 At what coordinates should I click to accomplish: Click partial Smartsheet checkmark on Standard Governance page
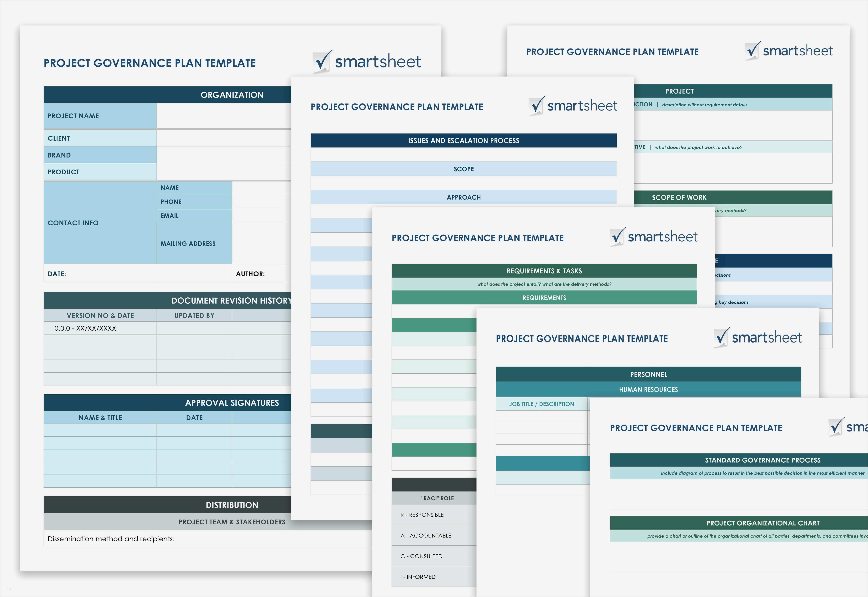pyautogui.click(x=836, y=427)
